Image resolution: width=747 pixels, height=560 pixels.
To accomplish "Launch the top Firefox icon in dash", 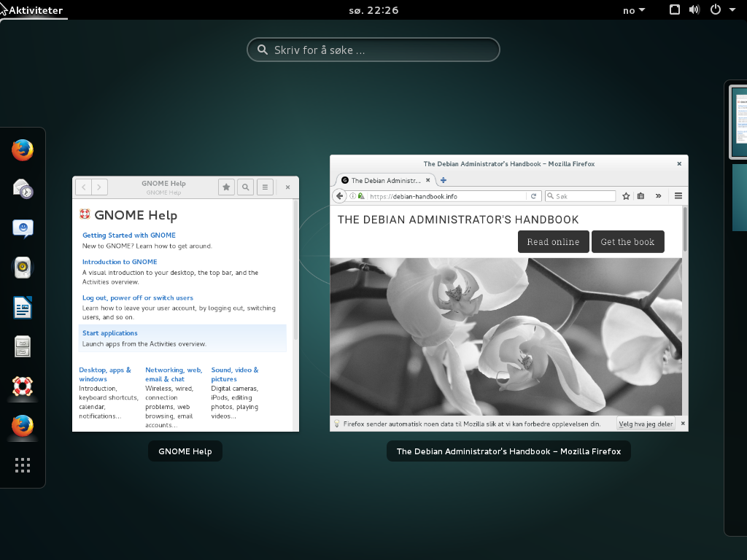I will (23, 150).
